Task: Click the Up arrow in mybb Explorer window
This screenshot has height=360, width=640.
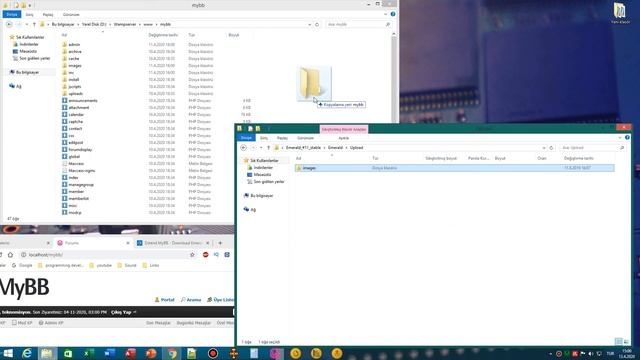Action: pos(34,24)
